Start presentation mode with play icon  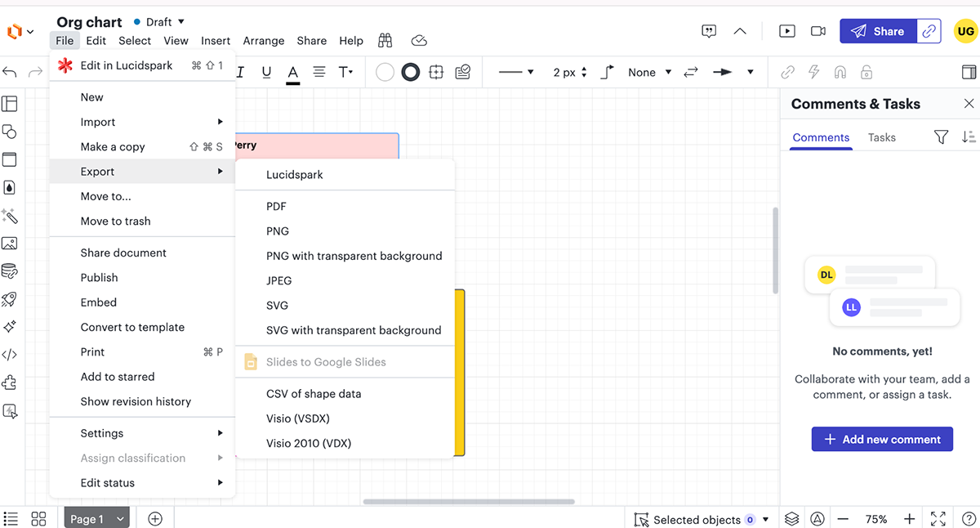point(786,31)
